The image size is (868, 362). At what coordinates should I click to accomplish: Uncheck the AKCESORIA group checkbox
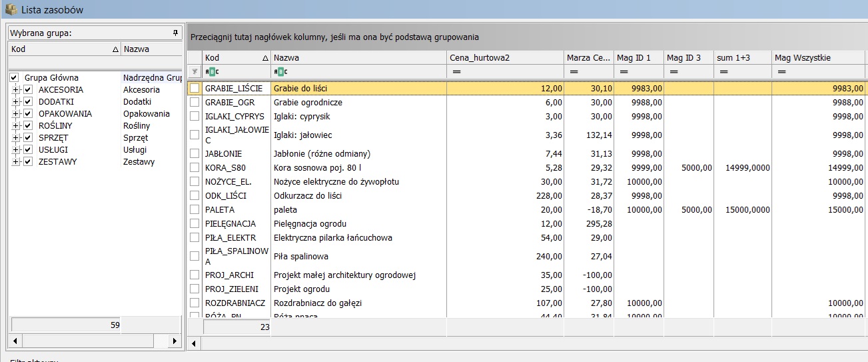click(x=28, y=90)
